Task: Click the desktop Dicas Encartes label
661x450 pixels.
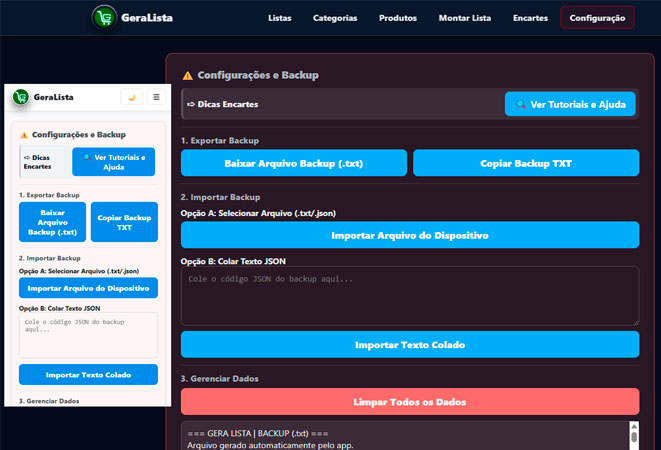Action: pos(228,104)
